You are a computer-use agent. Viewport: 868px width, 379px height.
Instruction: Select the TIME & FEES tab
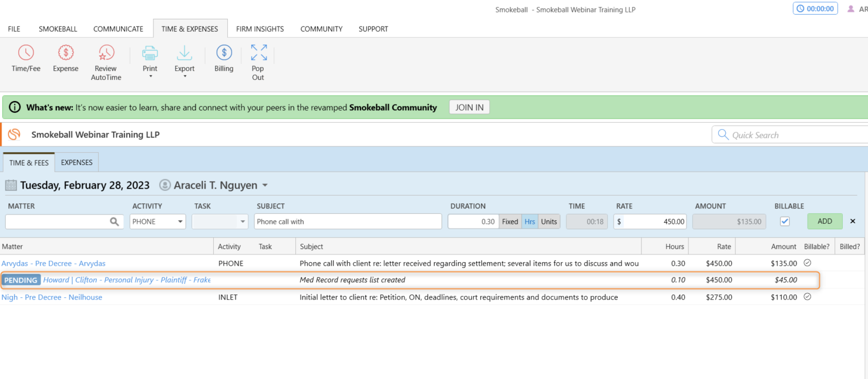pos(29,163)
